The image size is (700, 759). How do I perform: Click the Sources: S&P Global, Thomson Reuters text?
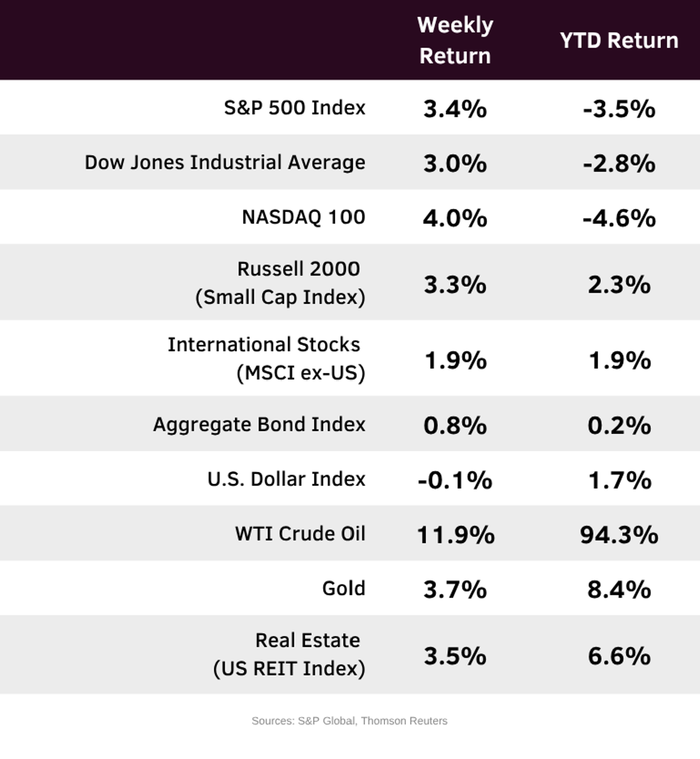click(x=349, y=721)
